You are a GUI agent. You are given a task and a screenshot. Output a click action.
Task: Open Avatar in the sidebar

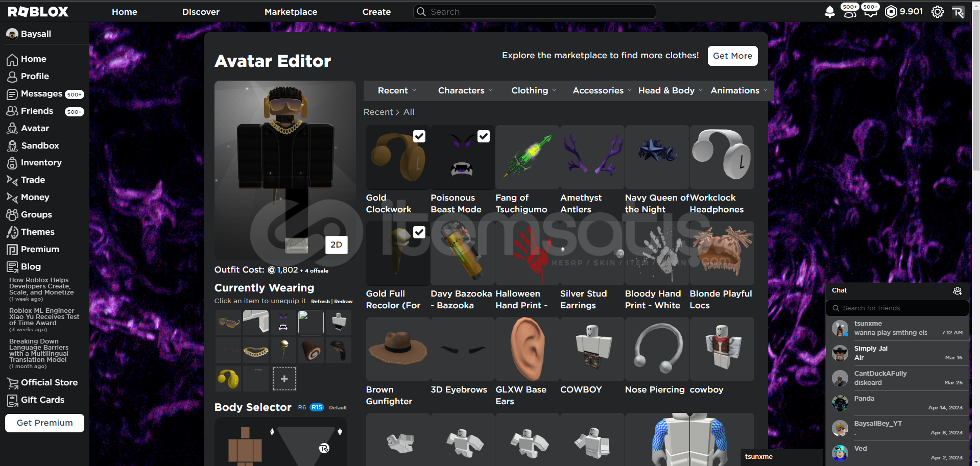pos(28,128)
